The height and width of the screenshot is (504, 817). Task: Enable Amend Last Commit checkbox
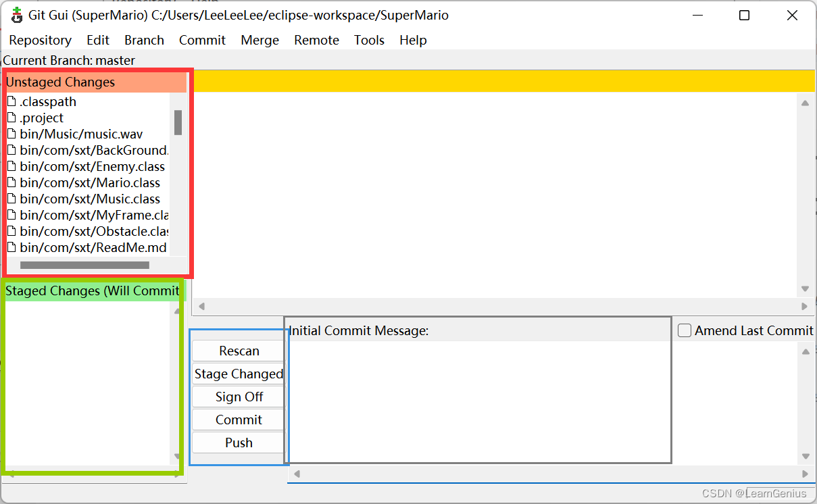coord(685,330)
